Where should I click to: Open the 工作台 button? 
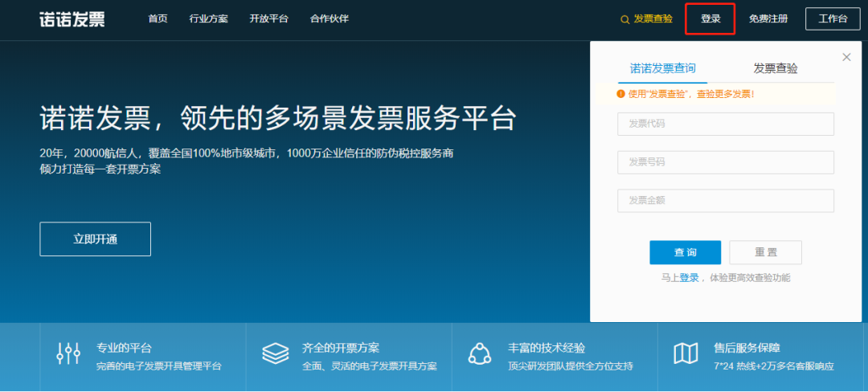point(833,18)
